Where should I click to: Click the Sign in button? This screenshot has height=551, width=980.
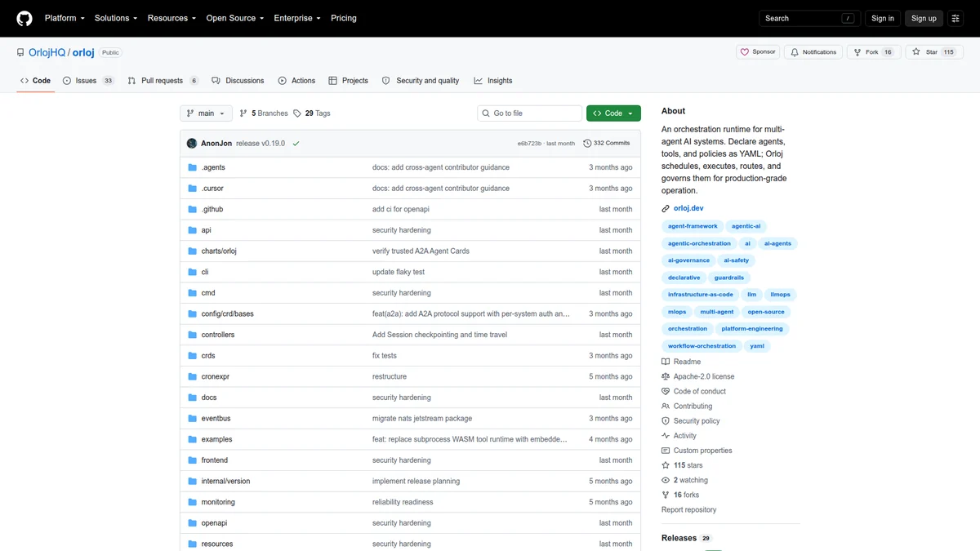click(883, 18)
